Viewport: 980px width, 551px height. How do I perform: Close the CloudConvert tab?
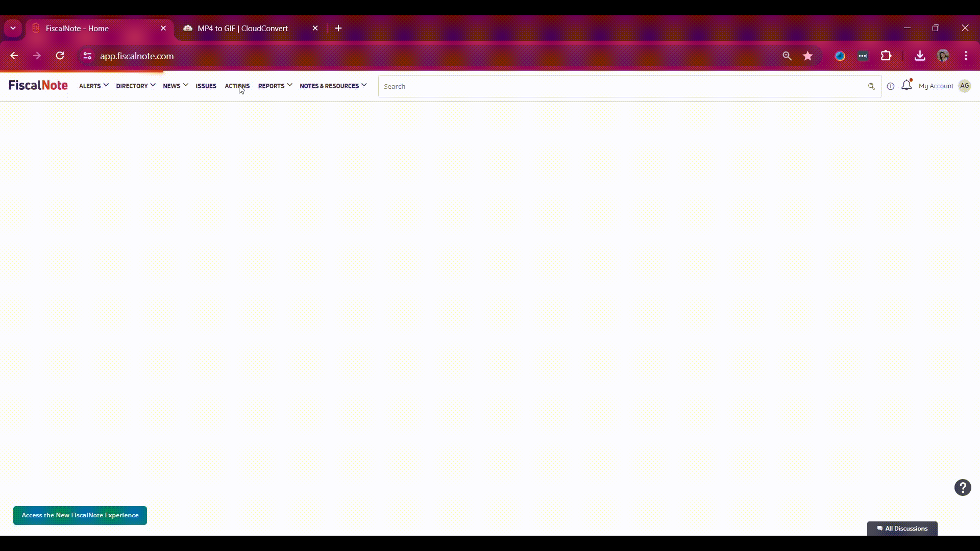pyautogui.click(x=315, y=29)
